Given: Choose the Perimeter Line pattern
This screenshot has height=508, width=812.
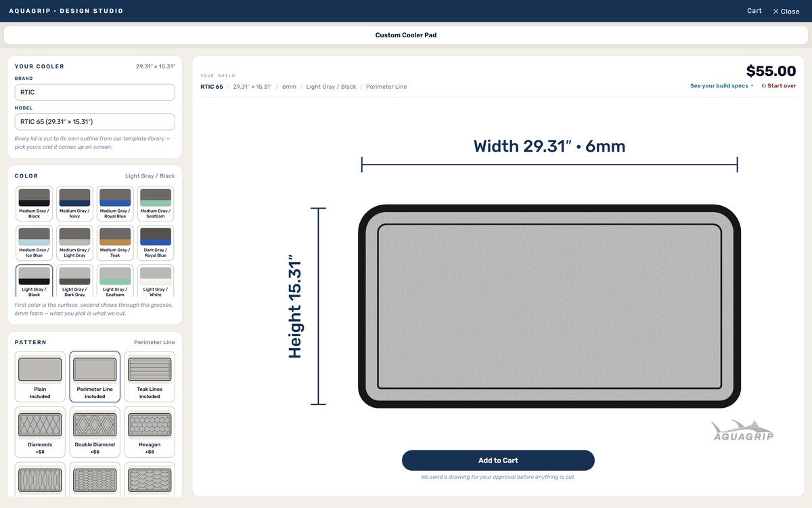Looking at the screenshot, I should coord(95,377).
